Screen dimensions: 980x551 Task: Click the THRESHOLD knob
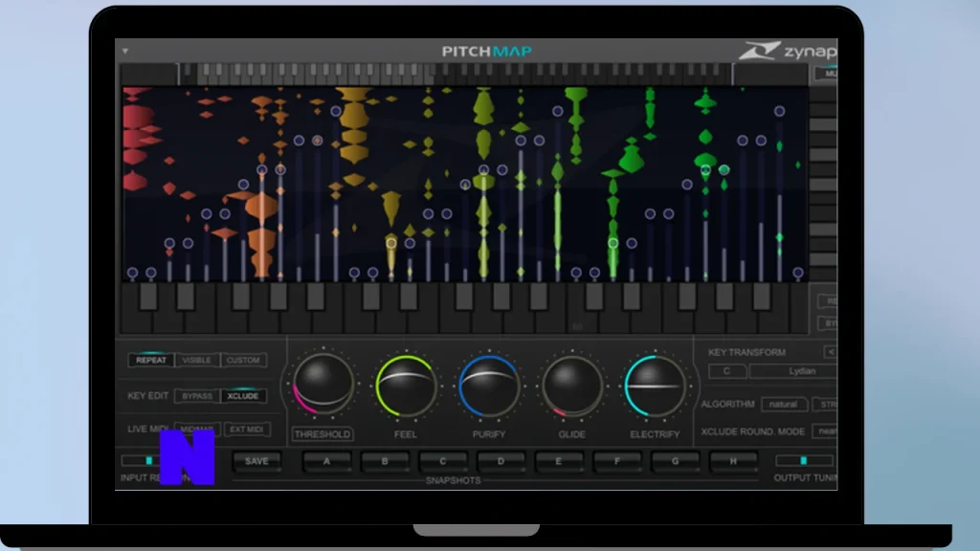point(323,385)
